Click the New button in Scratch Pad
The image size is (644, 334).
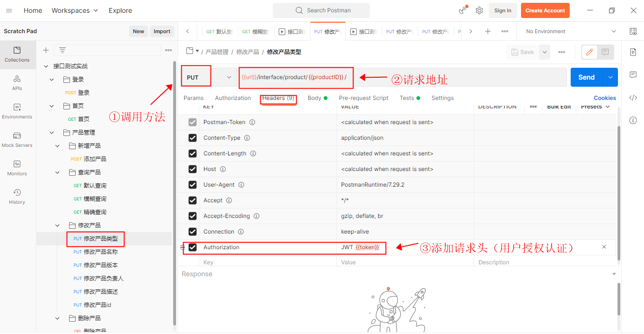coord(139,31)
